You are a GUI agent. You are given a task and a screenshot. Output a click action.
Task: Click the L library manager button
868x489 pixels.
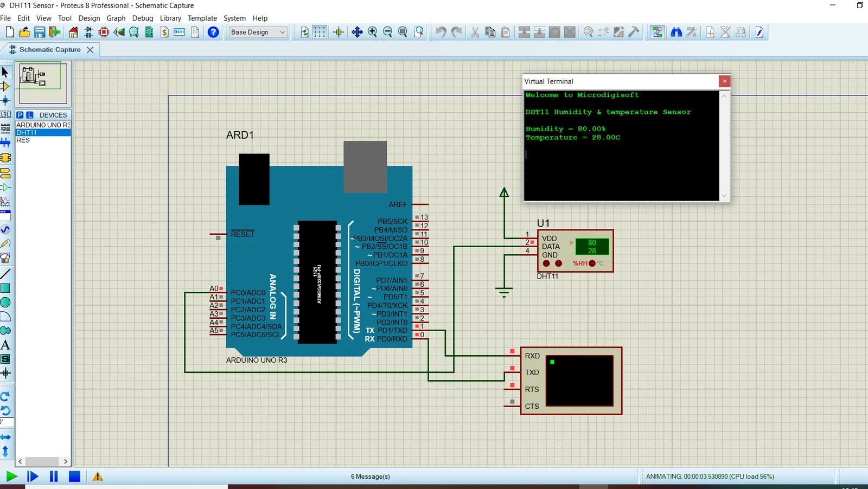(x=30, y=115)
